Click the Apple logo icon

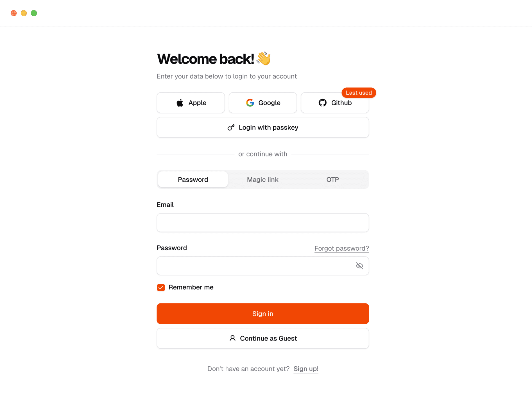click(x=180, y=103)
